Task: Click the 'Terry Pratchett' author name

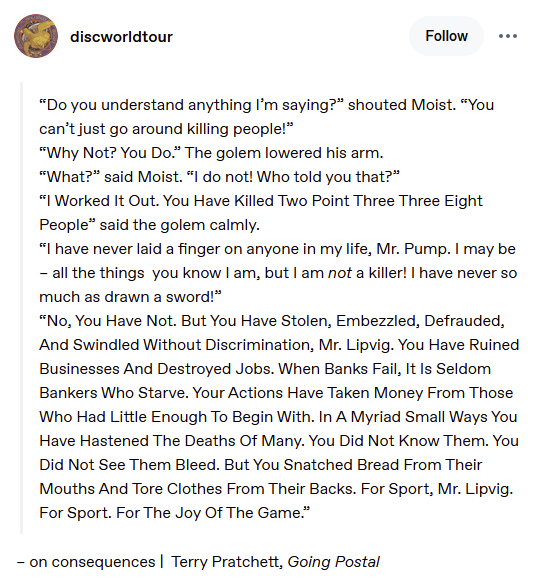Action: (x=227, y=562)
